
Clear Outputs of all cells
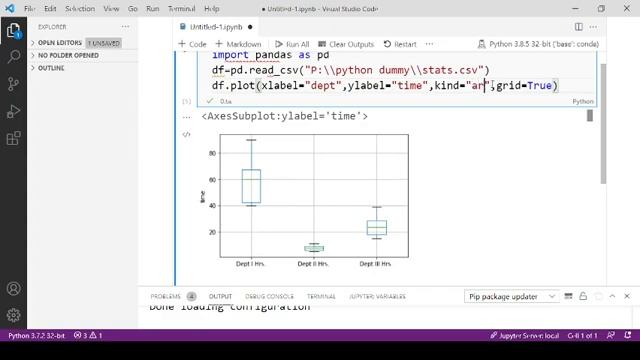click(x=346, y=44)
